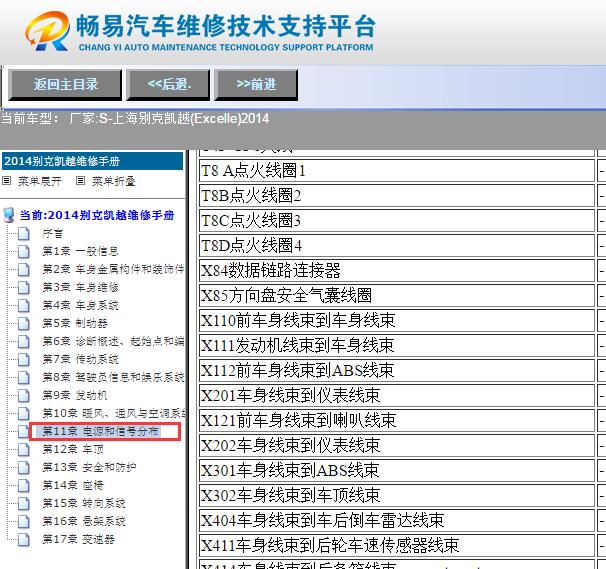Image resolution: width=606 pixels, height=569 pixels.
Task: Click the page icon next to 第2章 车身金属构件
Action: click(24, 269)
